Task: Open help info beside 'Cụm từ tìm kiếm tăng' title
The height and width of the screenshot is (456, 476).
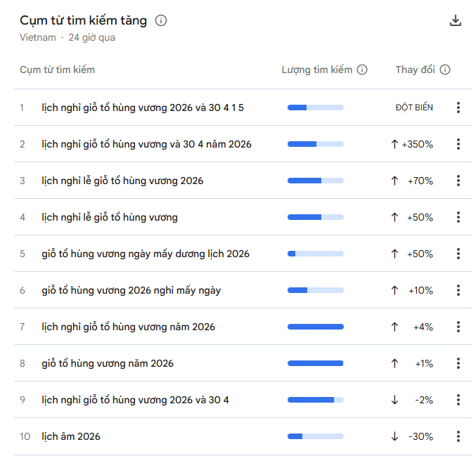Action: pos(161,20)
